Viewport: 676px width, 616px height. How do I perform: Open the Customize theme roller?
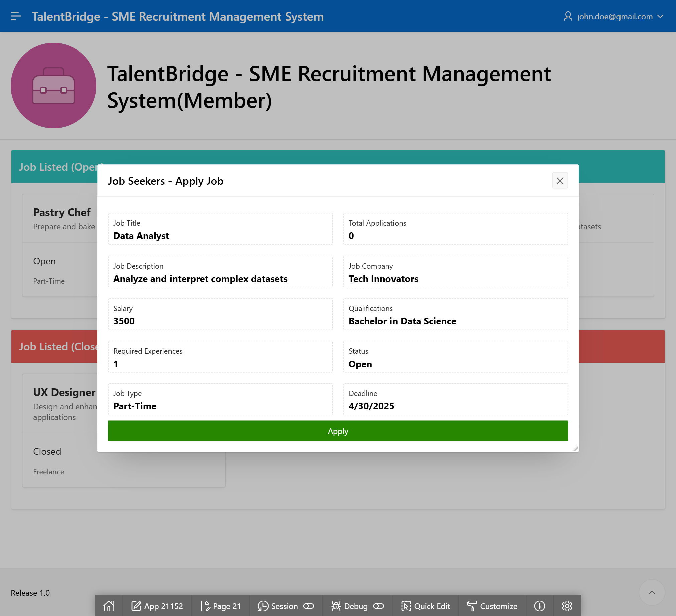[492, 606]
